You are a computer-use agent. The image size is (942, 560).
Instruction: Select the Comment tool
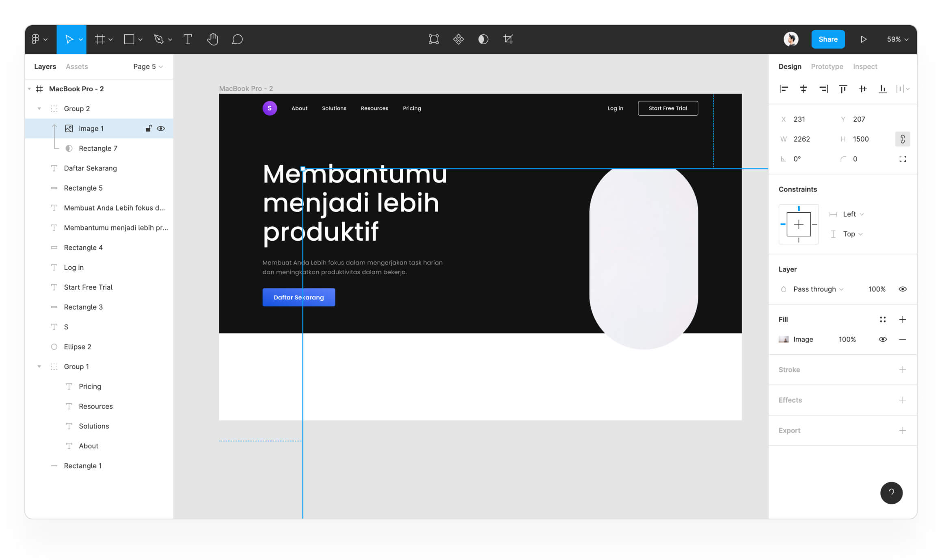(237, 39)
